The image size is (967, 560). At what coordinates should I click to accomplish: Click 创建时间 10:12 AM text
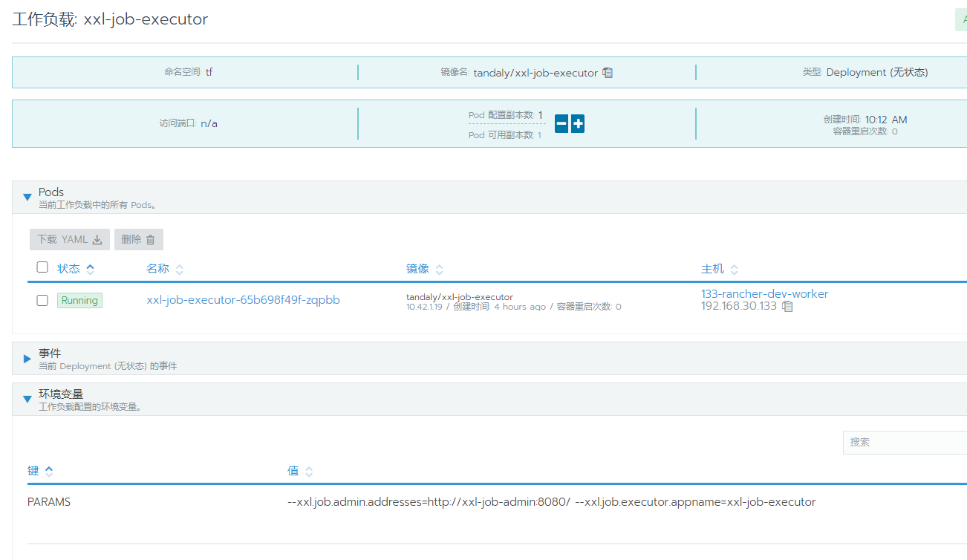coord(865,120)
